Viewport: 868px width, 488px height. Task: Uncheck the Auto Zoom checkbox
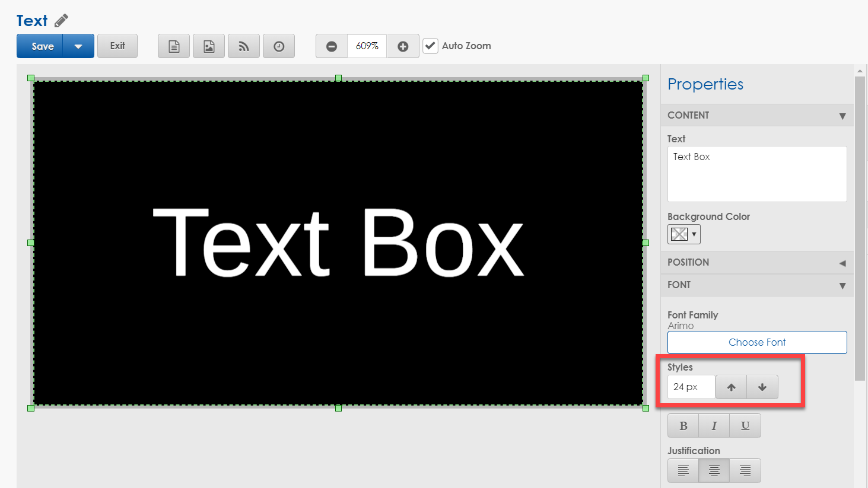click(x=430, y=46)
